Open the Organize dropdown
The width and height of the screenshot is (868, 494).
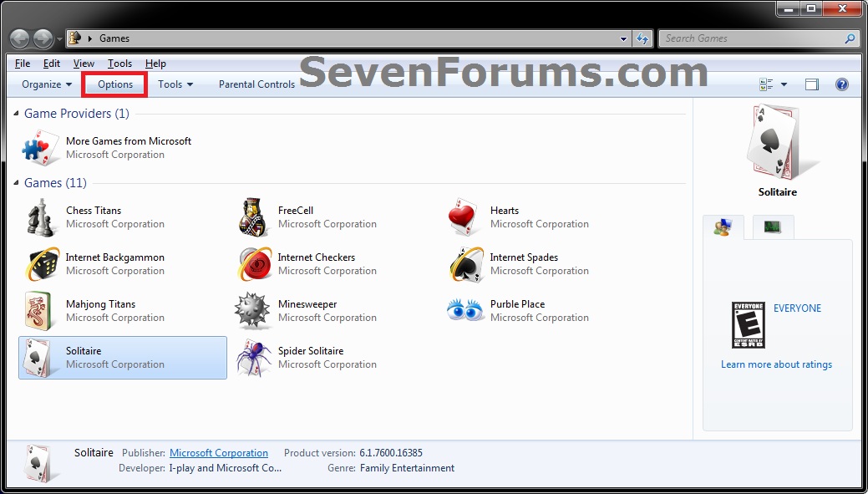point(44,84)
